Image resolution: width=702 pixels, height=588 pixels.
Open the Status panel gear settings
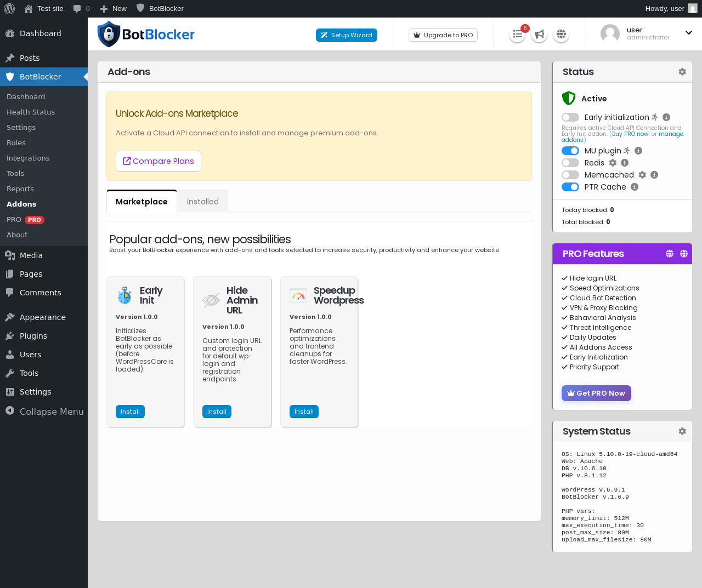pos(682,72)
